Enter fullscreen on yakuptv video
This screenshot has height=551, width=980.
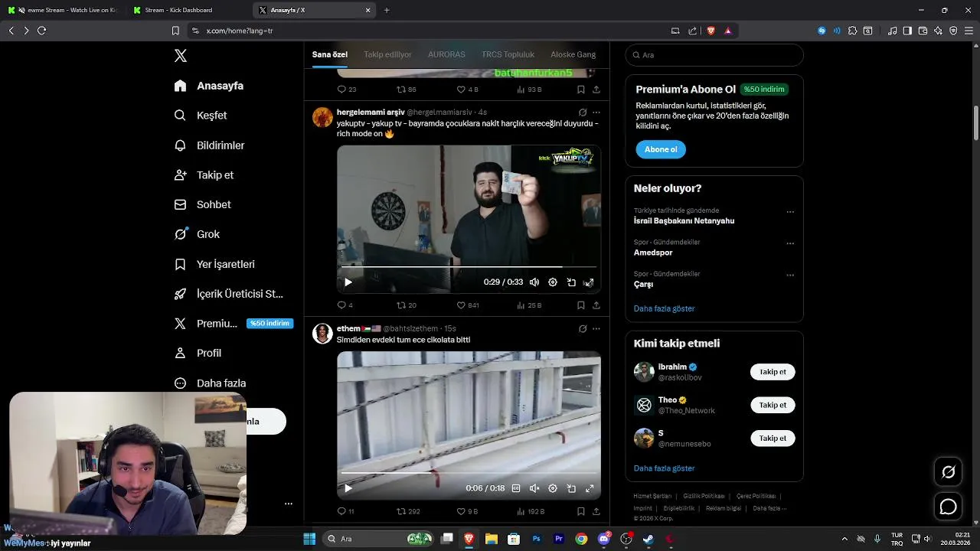click(590, 282)
